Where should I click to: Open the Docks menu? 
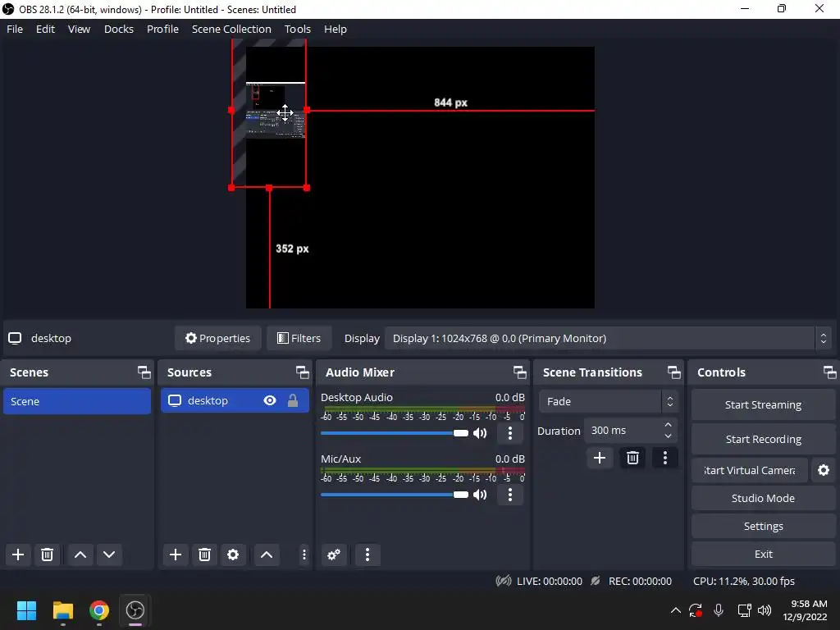[118, 29]
